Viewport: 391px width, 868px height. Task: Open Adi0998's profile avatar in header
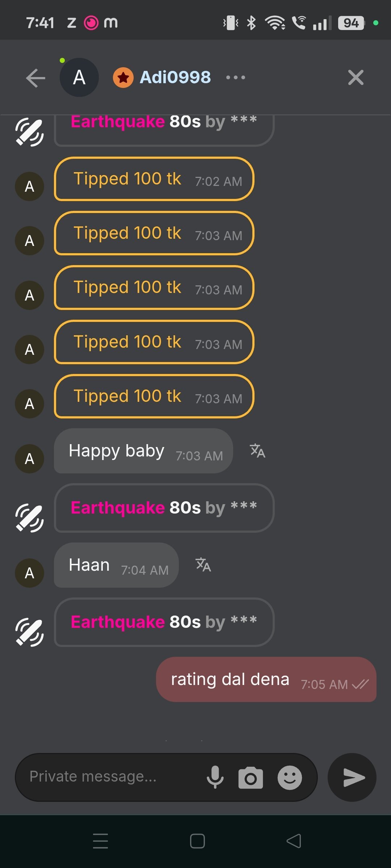pos(79,77)
